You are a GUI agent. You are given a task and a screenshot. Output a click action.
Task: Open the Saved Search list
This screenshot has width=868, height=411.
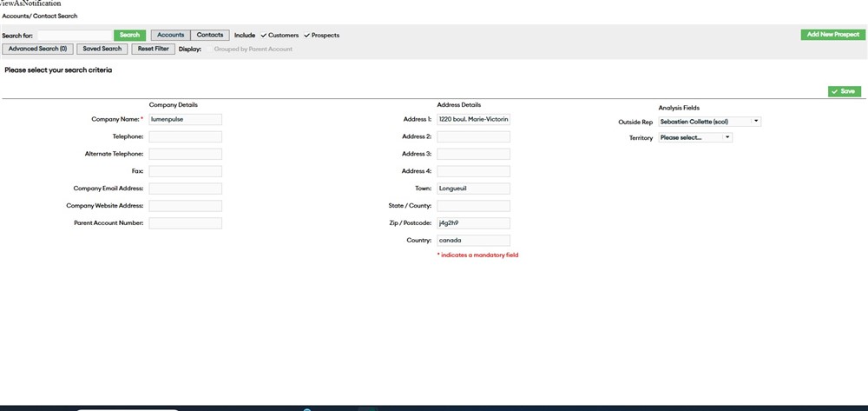[102, 50]
